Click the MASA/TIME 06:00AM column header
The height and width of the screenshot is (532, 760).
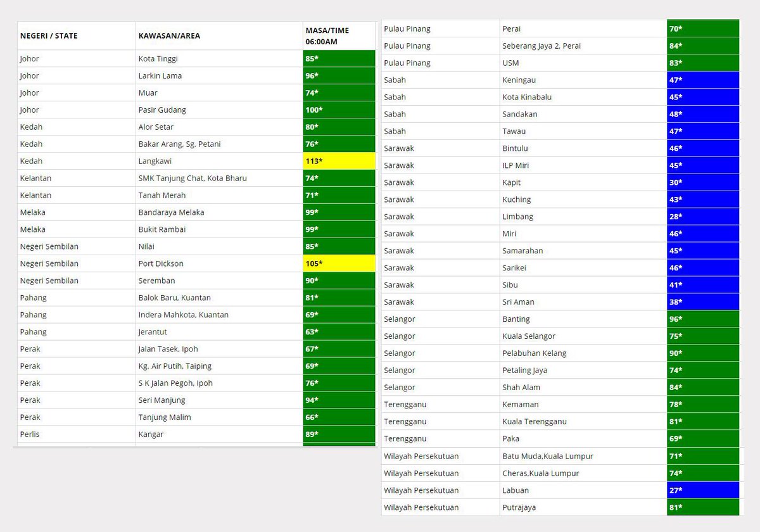[x=339, y=36]
